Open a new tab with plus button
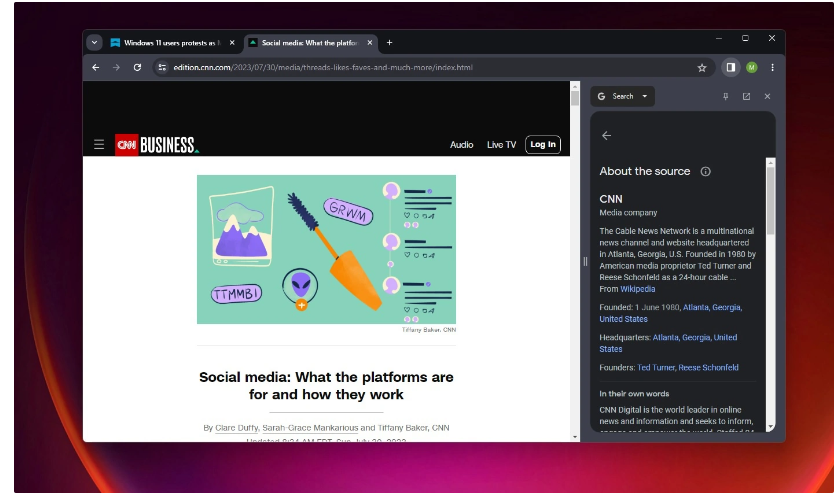Viewport: 838px width, 498px height. point(390,43)
